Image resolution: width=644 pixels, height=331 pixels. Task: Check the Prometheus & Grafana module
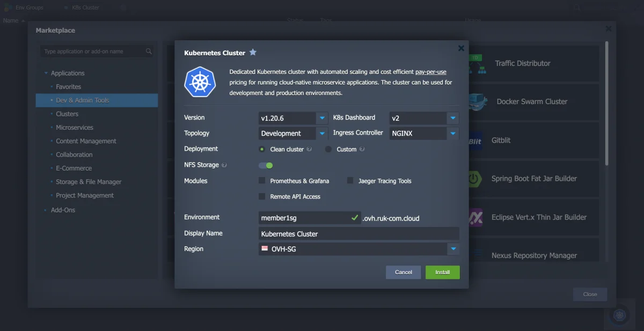point(262,181)
